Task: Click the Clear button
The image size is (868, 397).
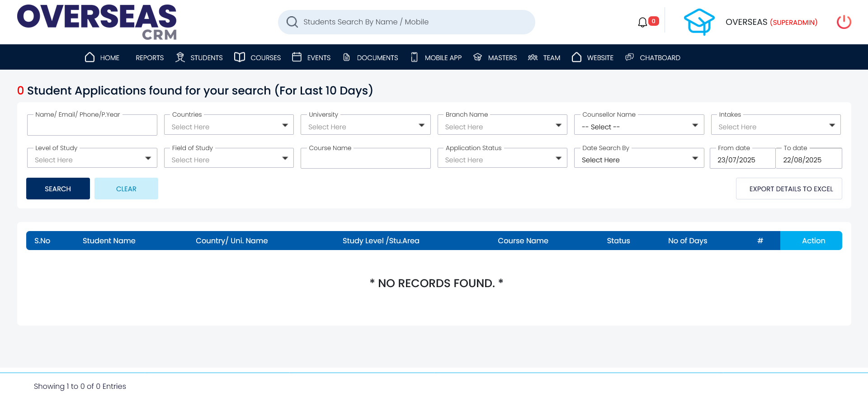Action: 126,189
